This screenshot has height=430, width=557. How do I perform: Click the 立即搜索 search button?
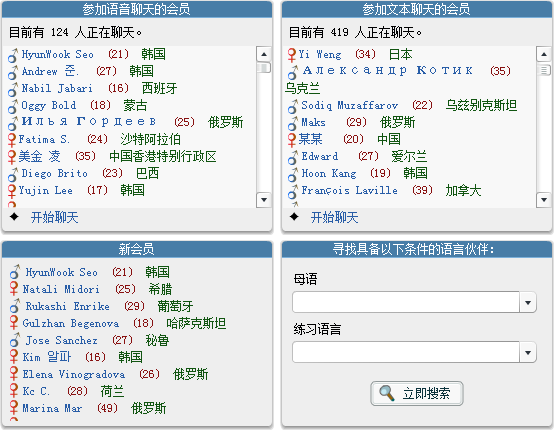tap(417, 393)
